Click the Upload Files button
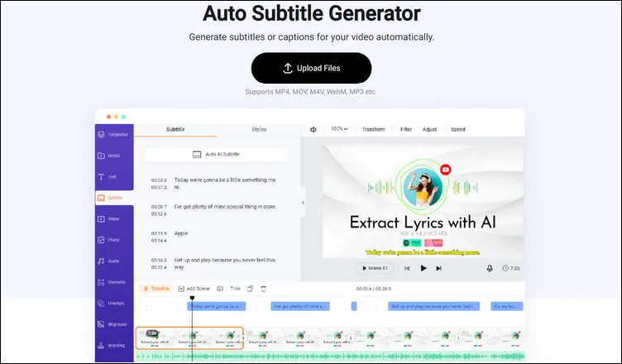 (x=311, y=69)
